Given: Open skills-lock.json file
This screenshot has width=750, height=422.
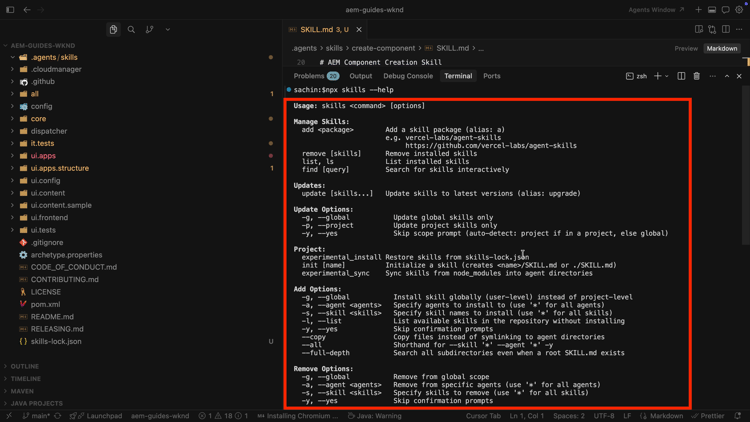Looking at the screenshot, I should (56, 342).
